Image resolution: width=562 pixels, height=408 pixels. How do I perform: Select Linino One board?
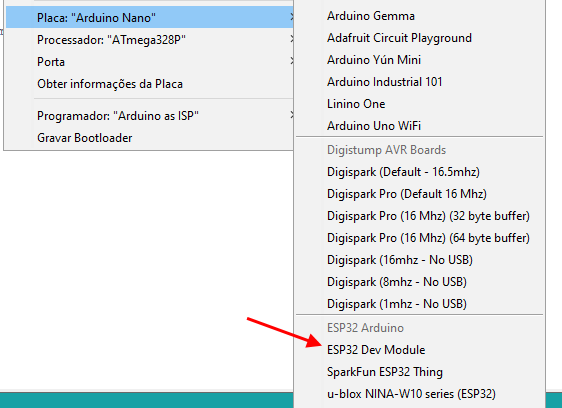point(419,104)
